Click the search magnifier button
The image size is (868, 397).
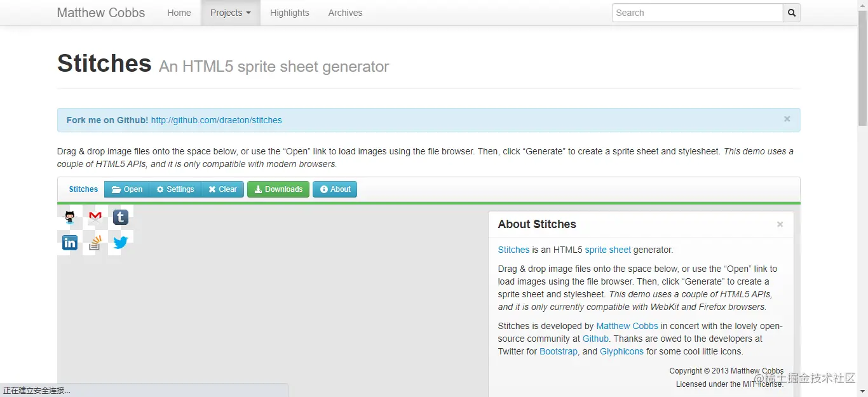coord(792,13)
